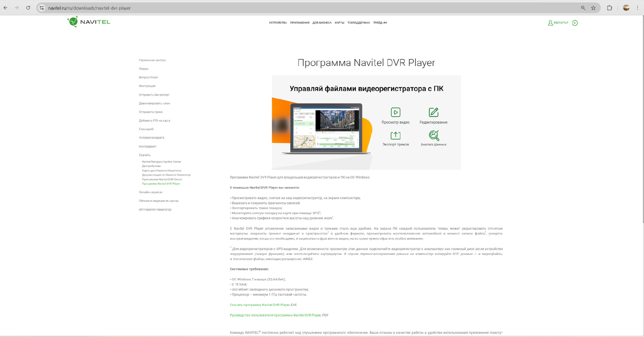This screenshot has height=337, width=644.
Task: Open the browser Extensions puzzle icon
Action: [610, 8]
